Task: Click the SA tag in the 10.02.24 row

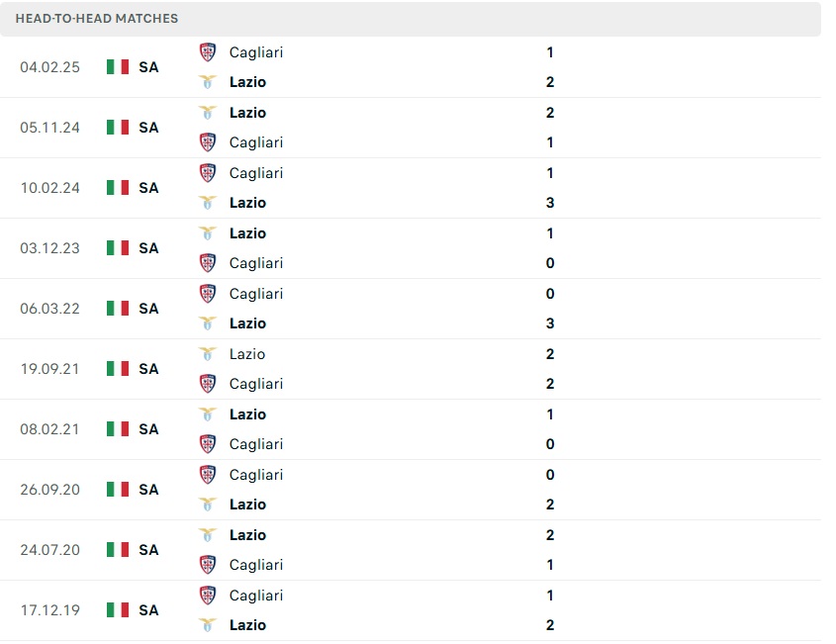Action: point(148,188)
